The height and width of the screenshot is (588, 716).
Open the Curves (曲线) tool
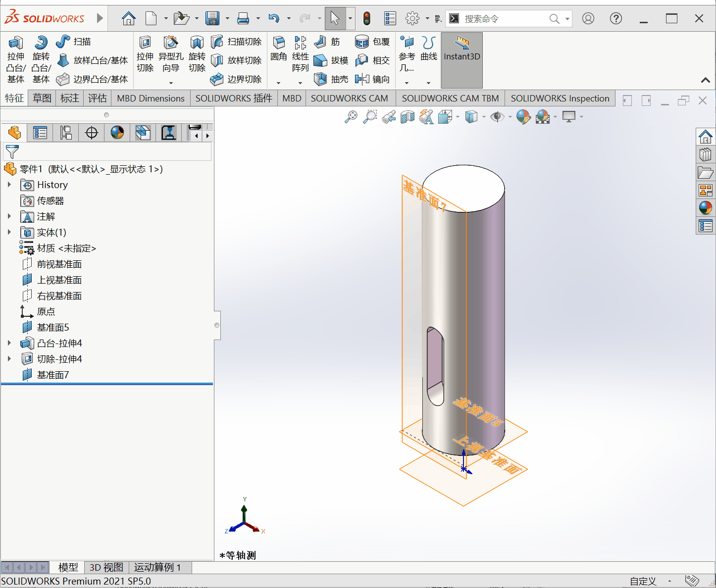(429, 49)
